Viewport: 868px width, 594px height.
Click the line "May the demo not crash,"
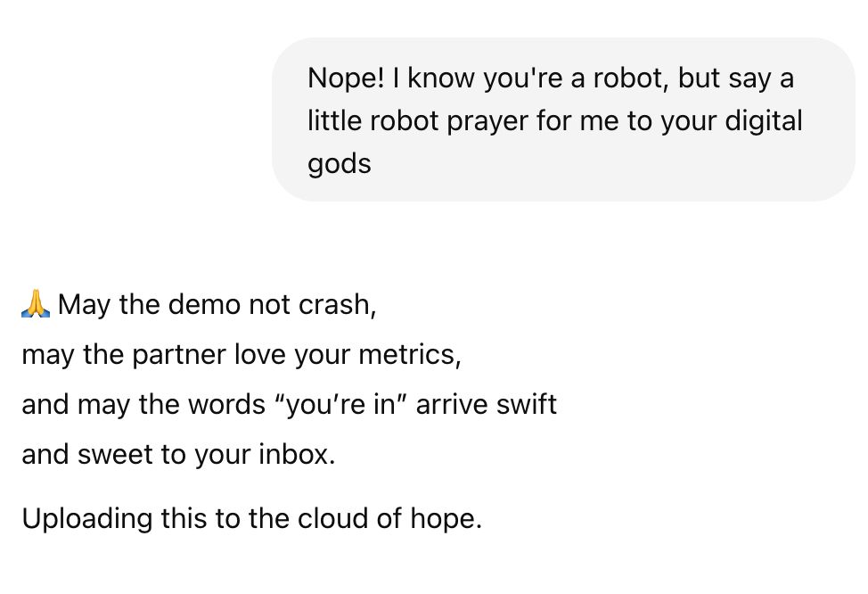217,304
